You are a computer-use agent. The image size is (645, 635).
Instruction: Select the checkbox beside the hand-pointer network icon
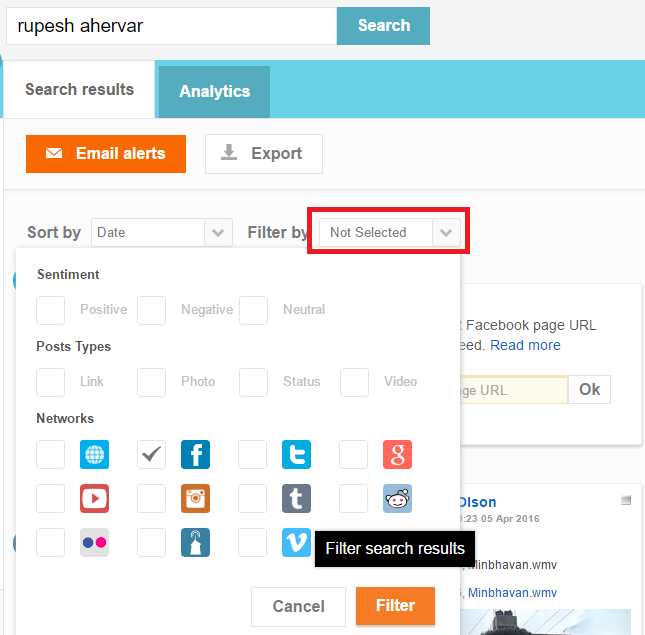[x=151, y=542]
